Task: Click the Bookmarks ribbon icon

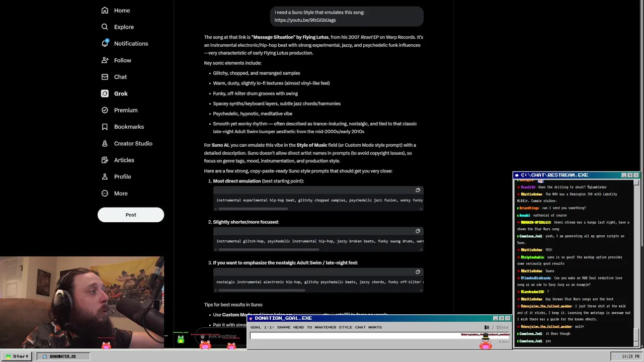Action: (x=105, y=126)
